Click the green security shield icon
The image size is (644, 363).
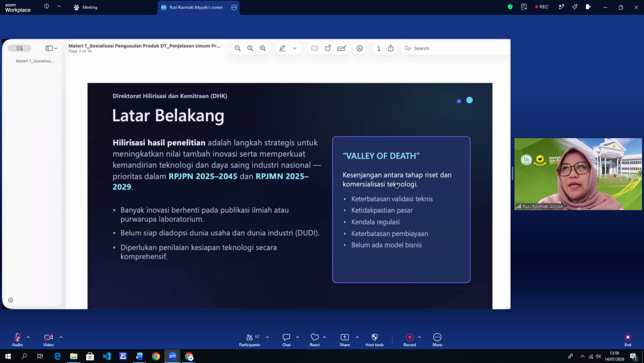[x=510, y=7]
